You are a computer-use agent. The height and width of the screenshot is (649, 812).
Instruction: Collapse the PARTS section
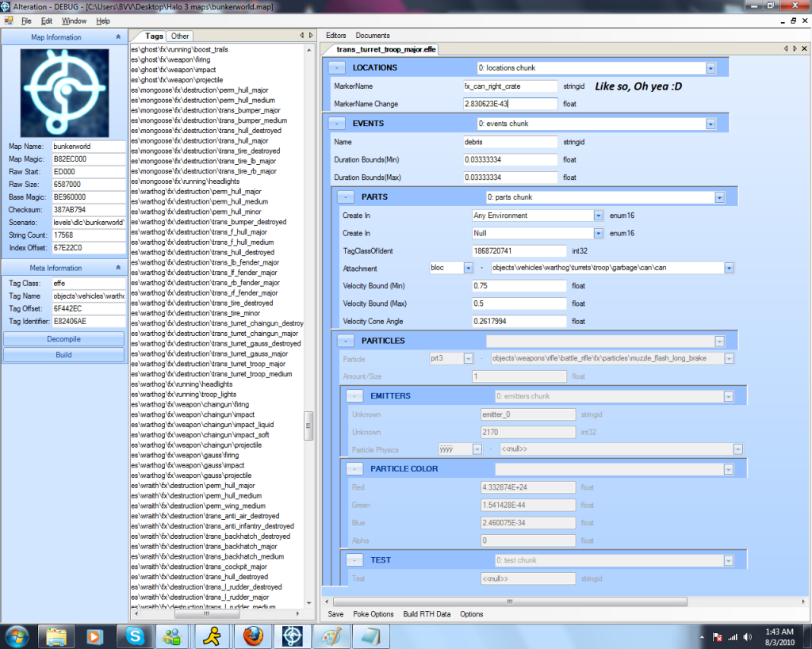click(x=346, y=197)
